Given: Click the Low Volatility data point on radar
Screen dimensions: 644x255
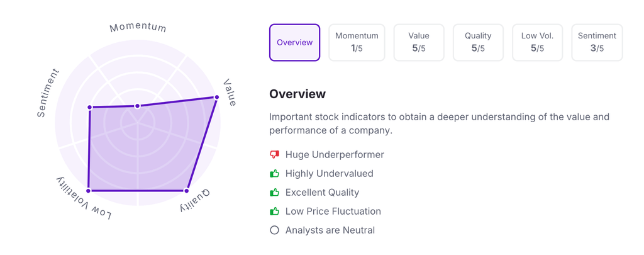Looking at the screenshot, I should pyautogui.click(x=89, y=190).
